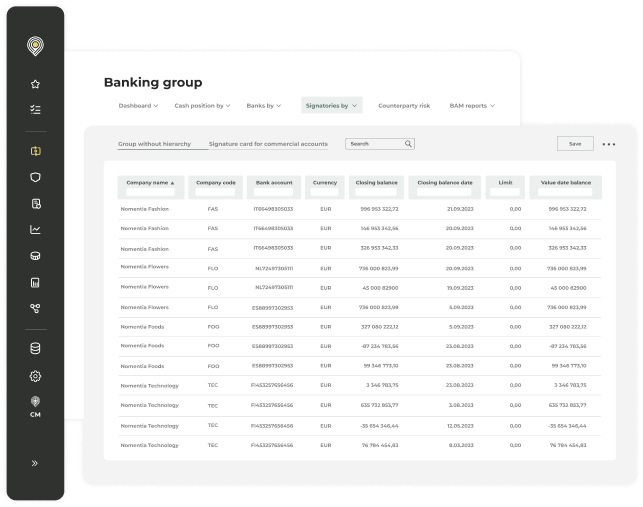Image resolution: width=643 pixels, height=507 pixels.
Task: Sort by Currency column header
Action: tap(325, 183)
